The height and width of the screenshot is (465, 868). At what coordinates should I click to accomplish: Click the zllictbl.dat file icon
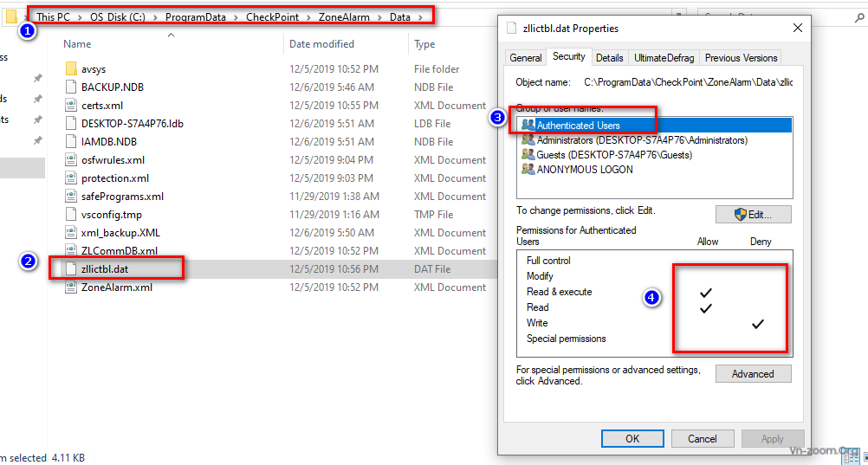pos(72,269)
